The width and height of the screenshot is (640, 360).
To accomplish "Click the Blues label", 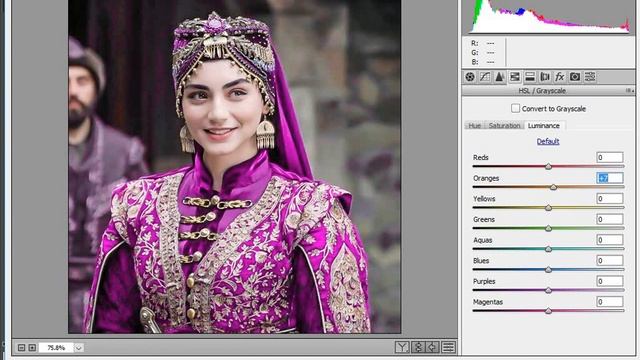I will pyautogui.click(x=481, y=261).
